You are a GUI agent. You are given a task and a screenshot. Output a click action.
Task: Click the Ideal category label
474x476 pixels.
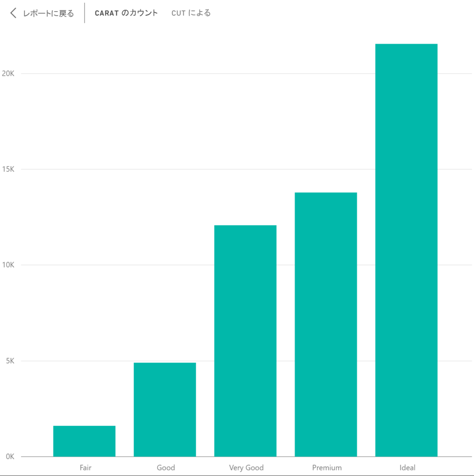407,468
